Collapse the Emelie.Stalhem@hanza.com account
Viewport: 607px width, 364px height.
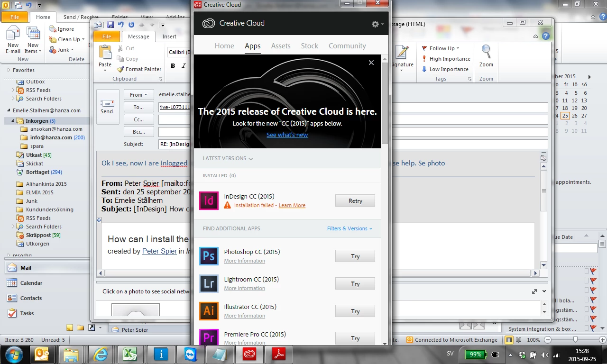[x=8, y=110]
